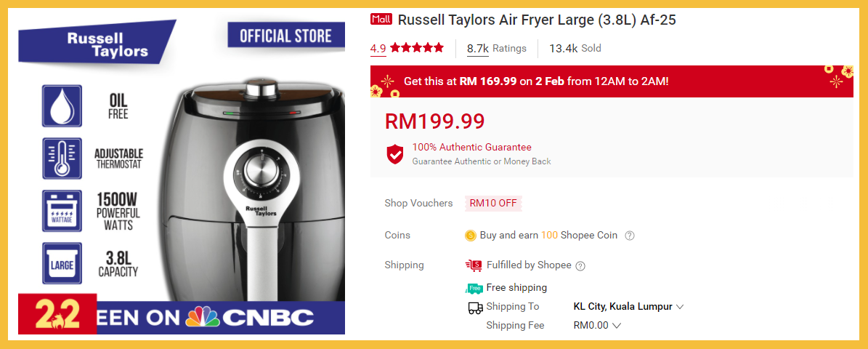868x349 pixels.
Task: Open the air fryer product image
Action: coord(182,172)
